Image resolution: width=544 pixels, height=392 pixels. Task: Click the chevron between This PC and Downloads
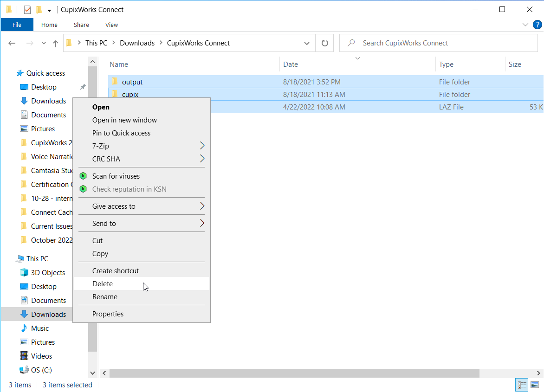point(113,43)
